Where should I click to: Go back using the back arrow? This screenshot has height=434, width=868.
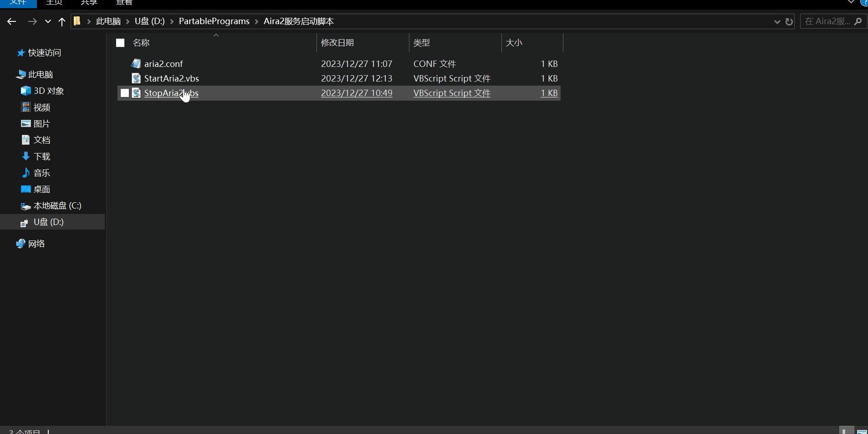tap(12, 21)
